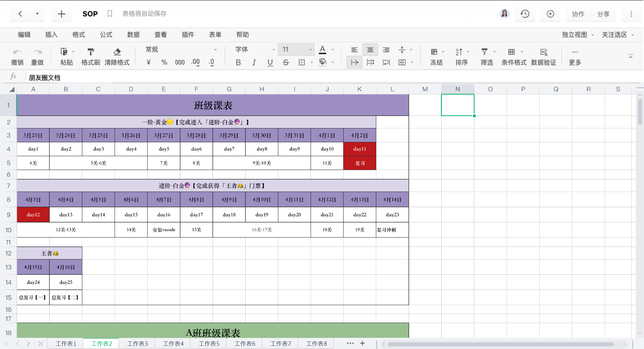Toggle bold formatting
The height and width of the screenshot is (349, 644).
[238, 62]
